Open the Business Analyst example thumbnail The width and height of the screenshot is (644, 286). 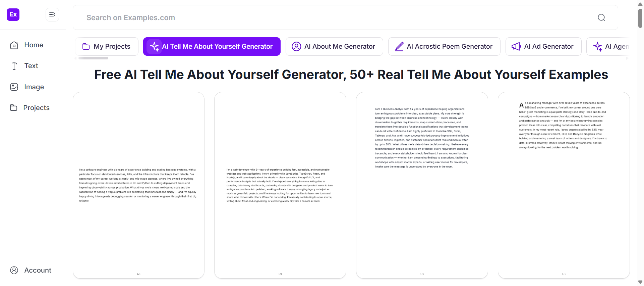point(422,185)
